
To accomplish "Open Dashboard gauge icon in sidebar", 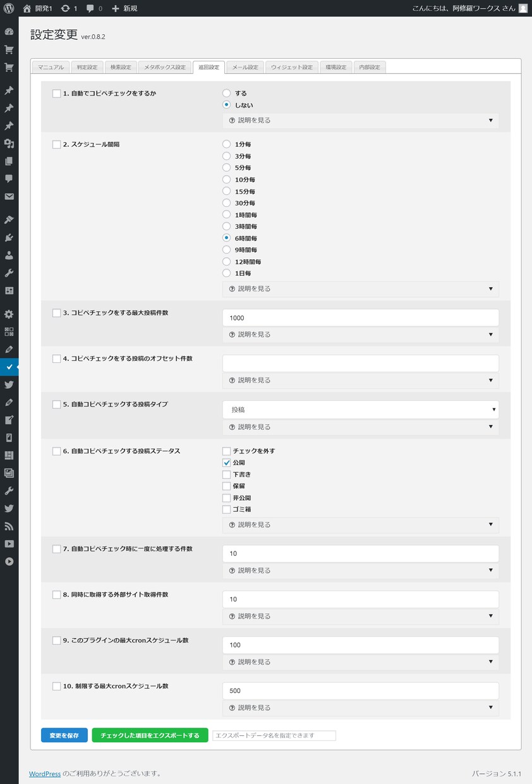I will pos(9,32).
